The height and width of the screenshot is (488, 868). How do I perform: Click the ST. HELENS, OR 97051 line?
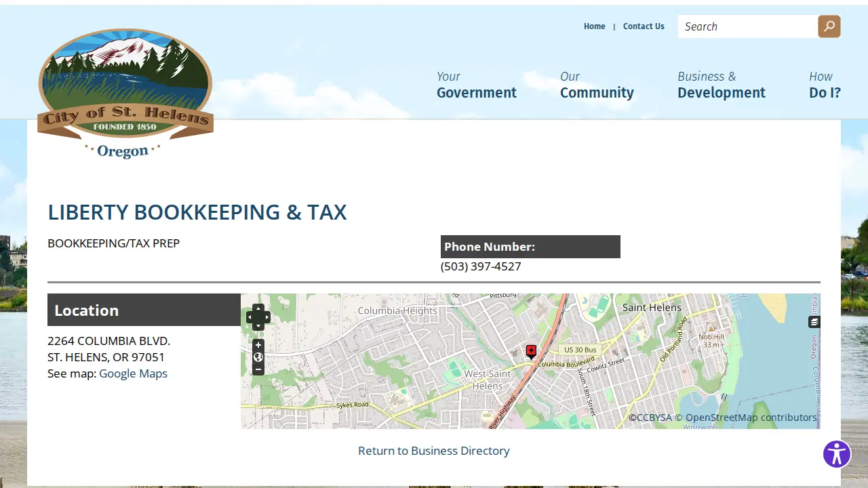[106, 357]
